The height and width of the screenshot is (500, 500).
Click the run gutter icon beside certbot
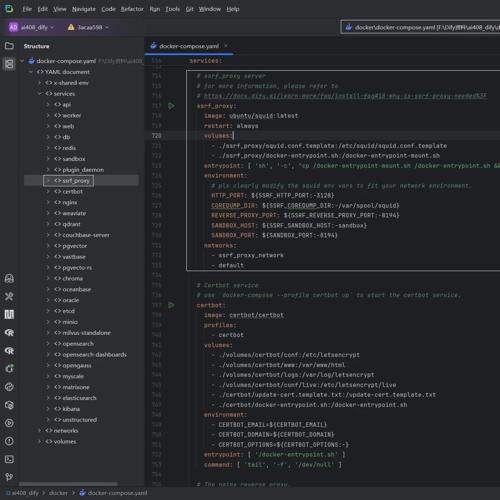tap(171, 305)
